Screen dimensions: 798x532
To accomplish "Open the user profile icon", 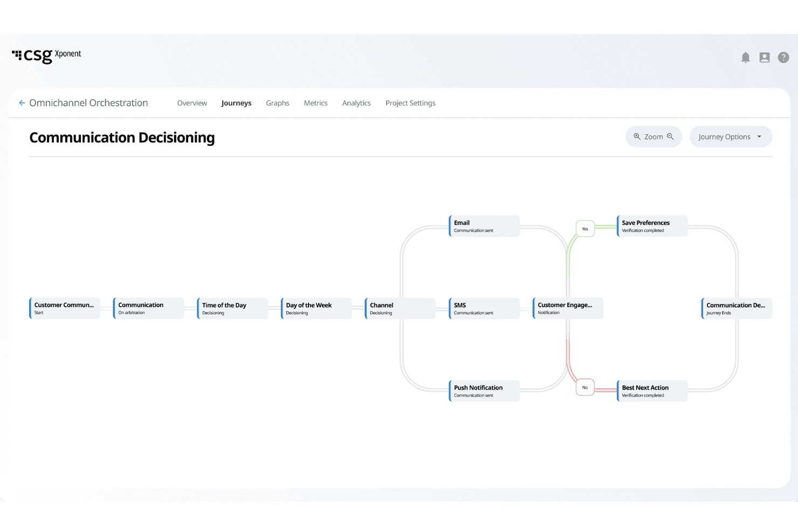I will tap(765, 58).
